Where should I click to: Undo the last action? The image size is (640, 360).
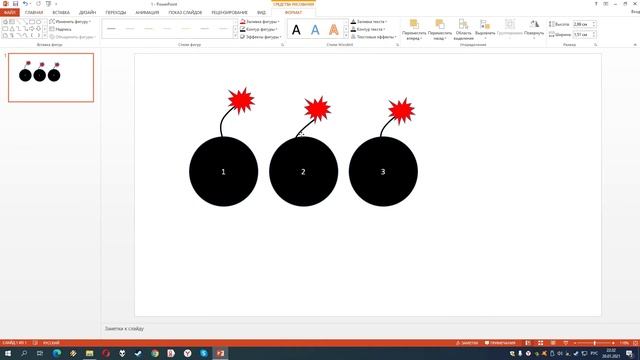(x=25, y=4)
